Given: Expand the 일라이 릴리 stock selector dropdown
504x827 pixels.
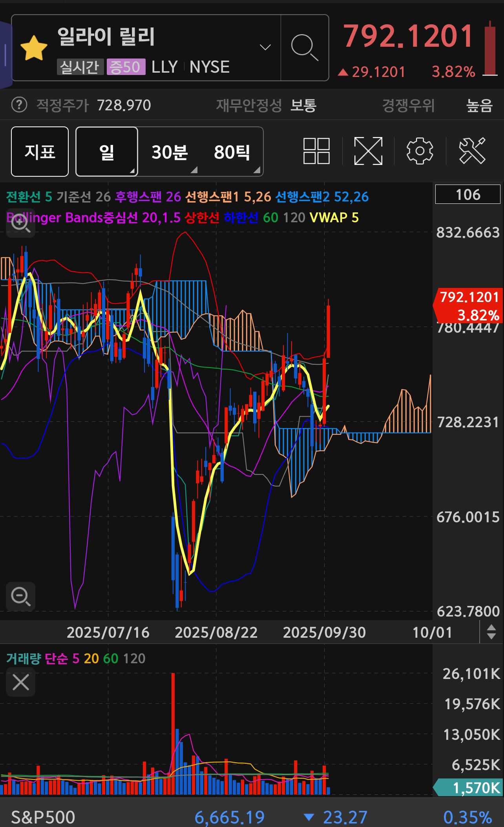Looking at the screenshot, I should (265, 48).
